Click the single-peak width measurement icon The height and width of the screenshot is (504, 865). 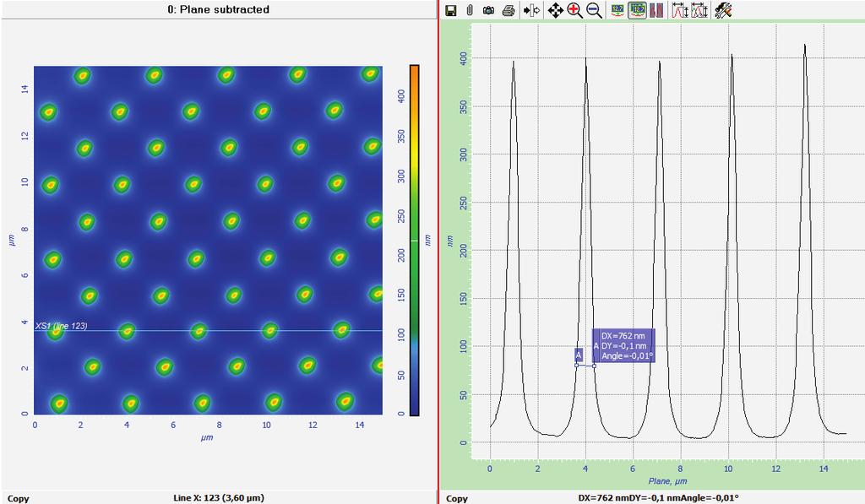point(680,10)
